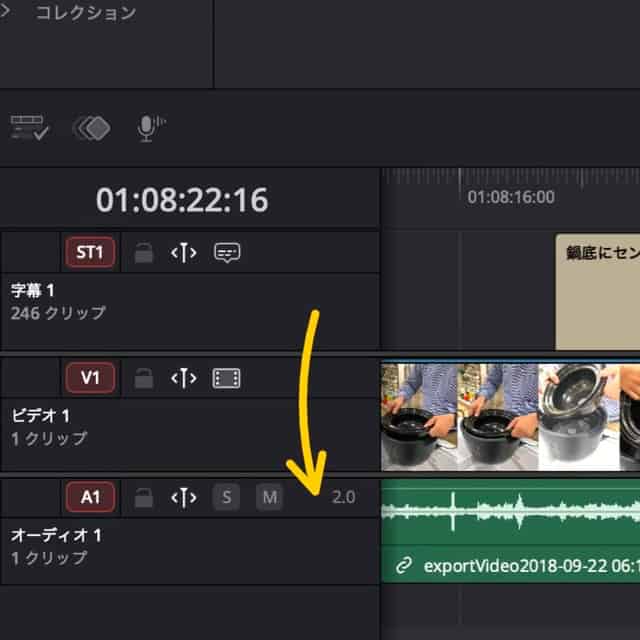The width and height of the screenshot is (640, 640).
Task: Click the voiceover microphone icon
Action: [151, 128]
